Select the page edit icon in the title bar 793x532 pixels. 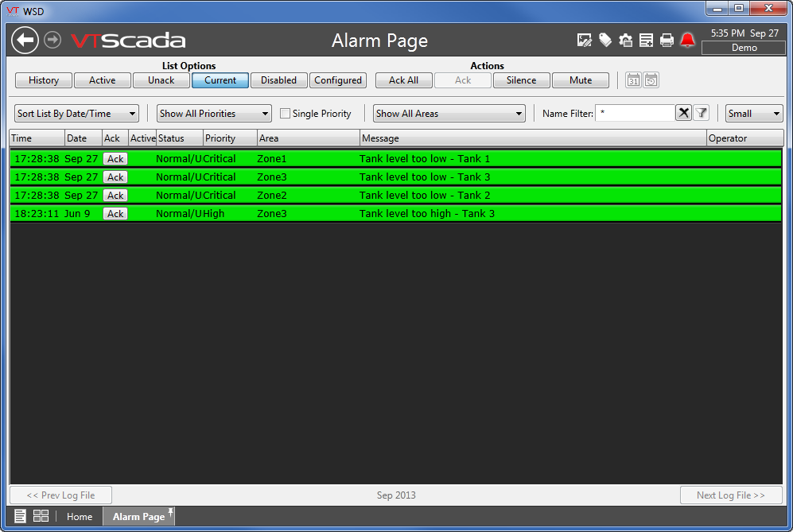point(585,40)
